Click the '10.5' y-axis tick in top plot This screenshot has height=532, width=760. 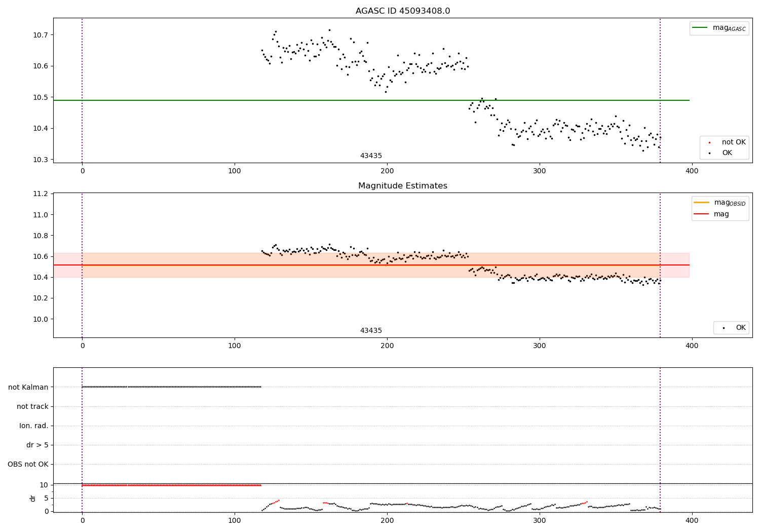pos(41,97)
